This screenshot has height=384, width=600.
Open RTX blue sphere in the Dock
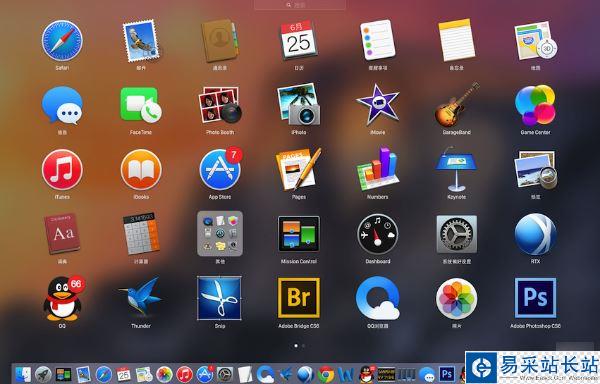(305, 374)
